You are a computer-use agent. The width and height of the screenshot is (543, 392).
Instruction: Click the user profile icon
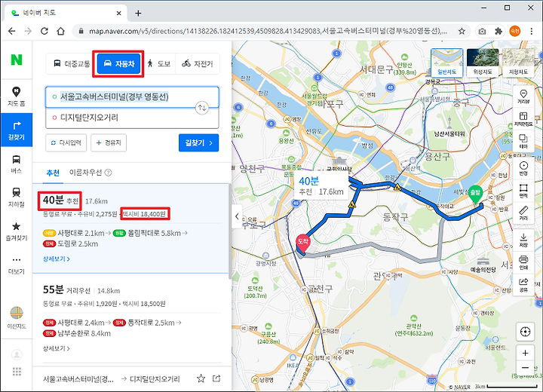coord(17,354)
